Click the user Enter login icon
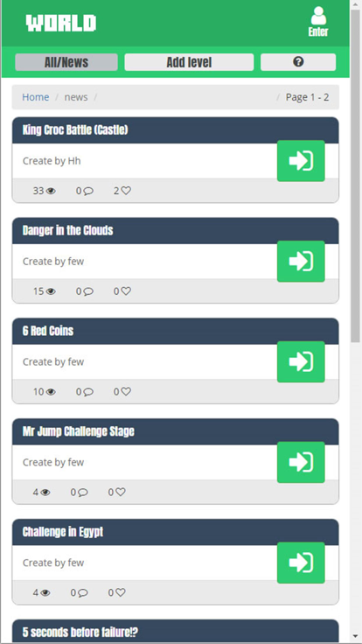362x644 pixels. (318, 22)
